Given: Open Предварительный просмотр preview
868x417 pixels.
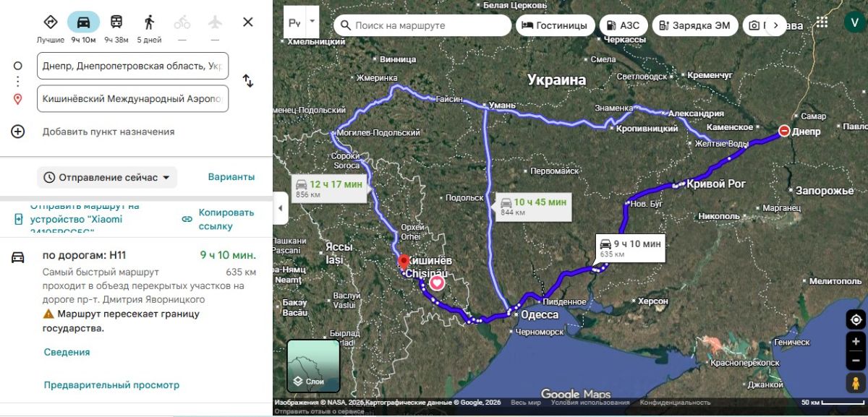Looking at the screenshot, I should point(112,385).
